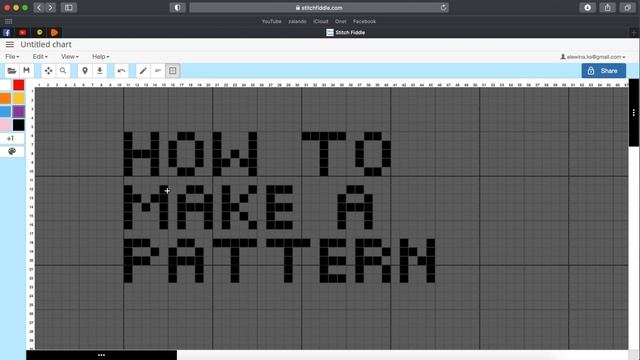Click the Safari forward button
Screen dimensions: 640x360
[x=50, y=8]
